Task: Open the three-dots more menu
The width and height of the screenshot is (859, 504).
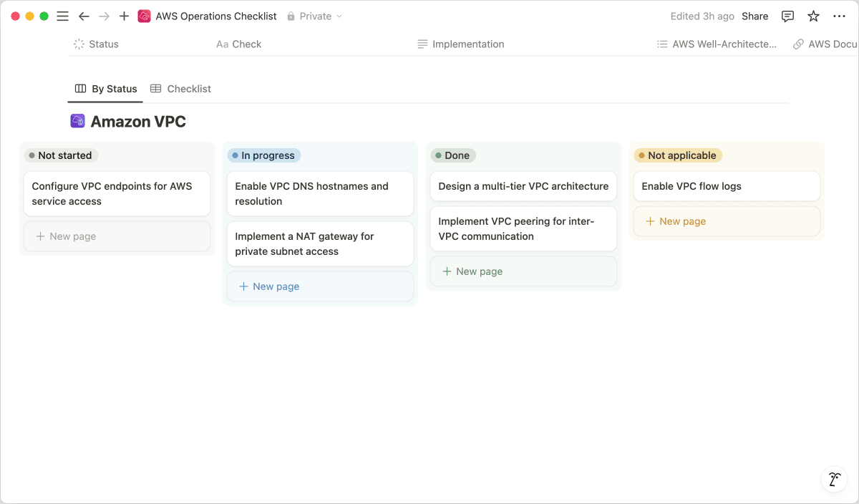Action: pos(839,16)
